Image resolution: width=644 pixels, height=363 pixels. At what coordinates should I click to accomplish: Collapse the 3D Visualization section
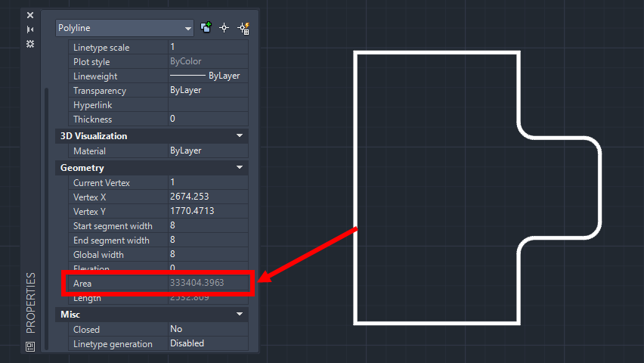click(240, 135)
